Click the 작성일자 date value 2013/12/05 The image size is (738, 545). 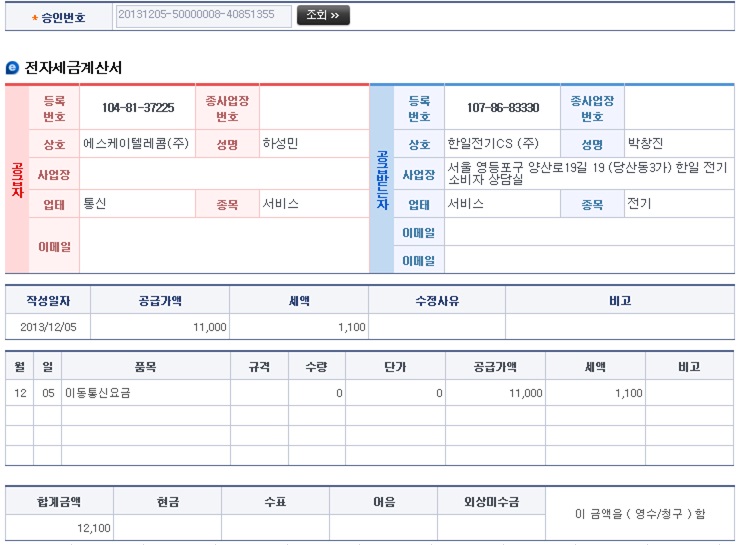click(48, 327)
